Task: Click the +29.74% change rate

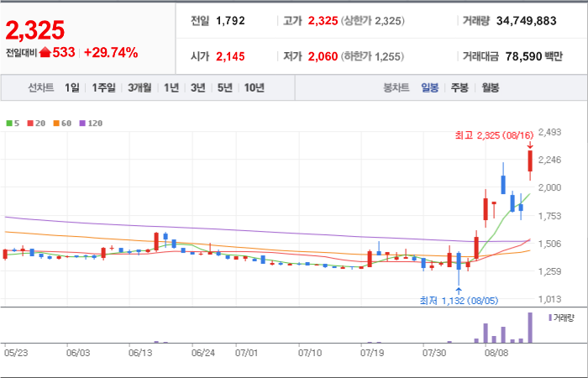Action: point(111,53)
